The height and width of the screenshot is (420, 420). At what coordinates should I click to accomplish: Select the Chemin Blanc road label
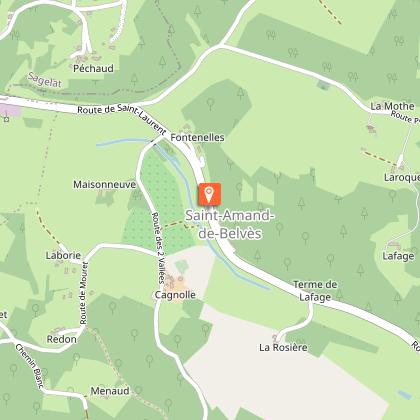29,366
